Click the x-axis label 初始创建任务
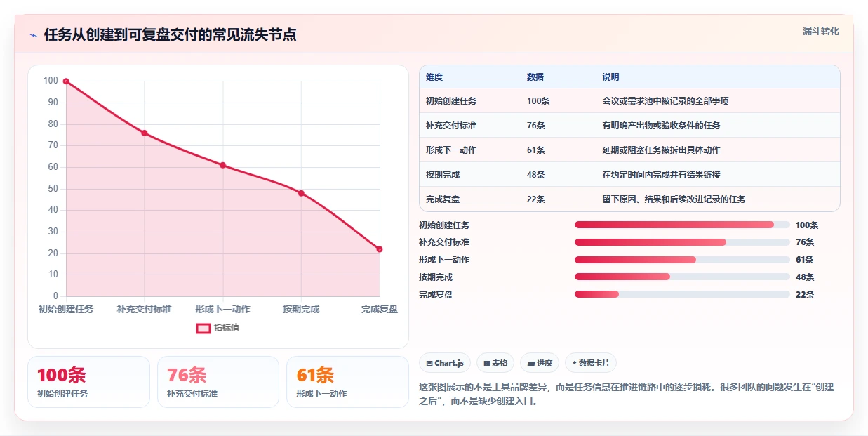Screen dimensions: 868x436 [x=66, y=309]
